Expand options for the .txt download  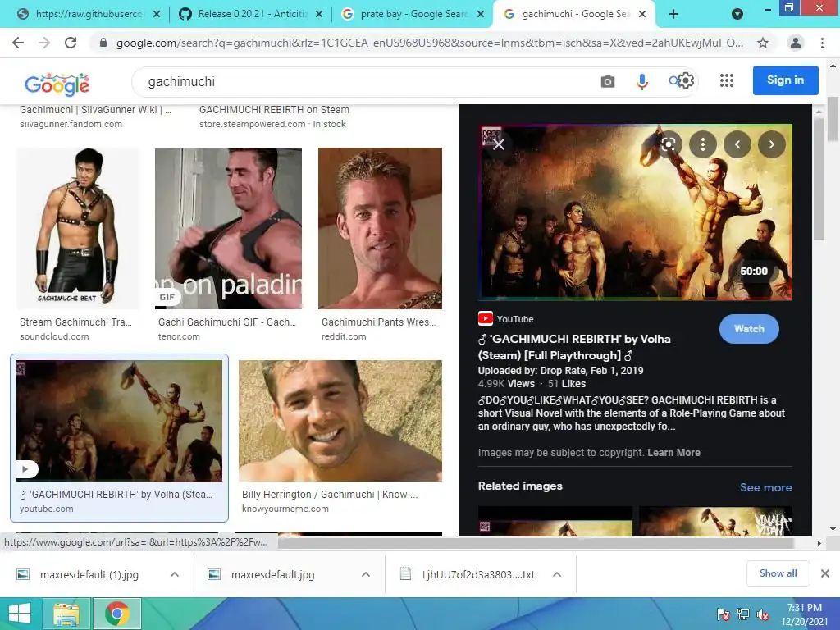(557, 574)
